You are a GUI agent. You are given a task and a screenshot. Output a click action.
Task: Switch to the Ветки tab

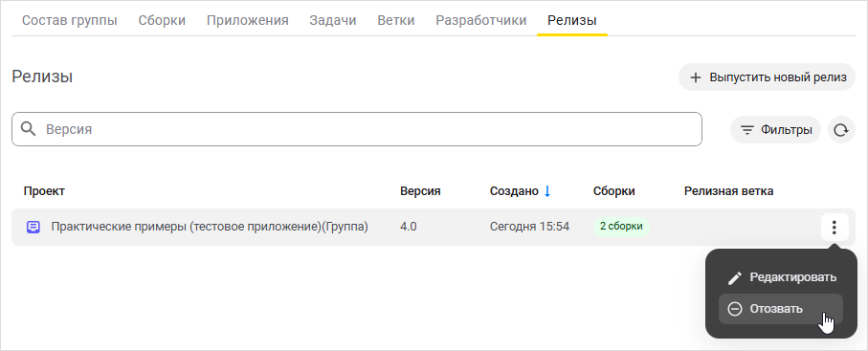tap(396, 21)
